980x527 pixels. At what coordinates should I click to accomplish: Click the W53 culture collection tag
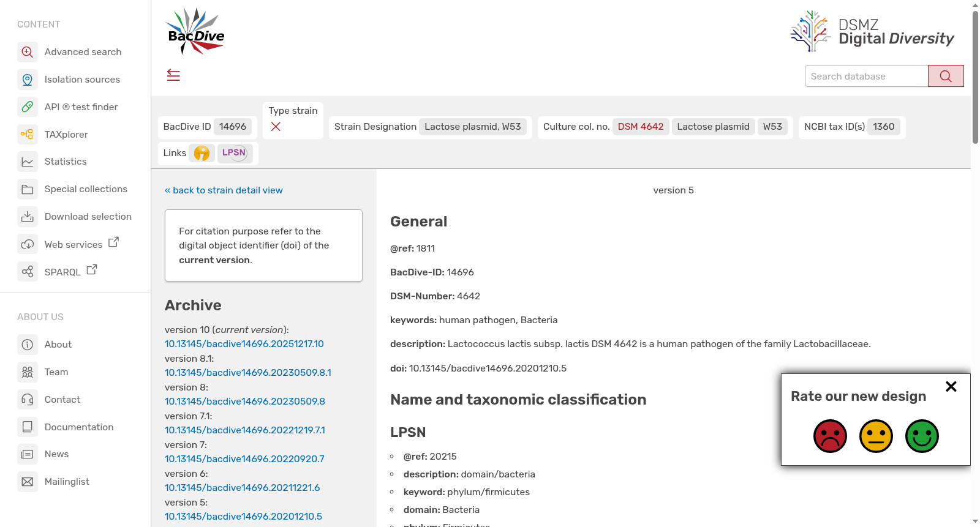[x=772, y=127]
